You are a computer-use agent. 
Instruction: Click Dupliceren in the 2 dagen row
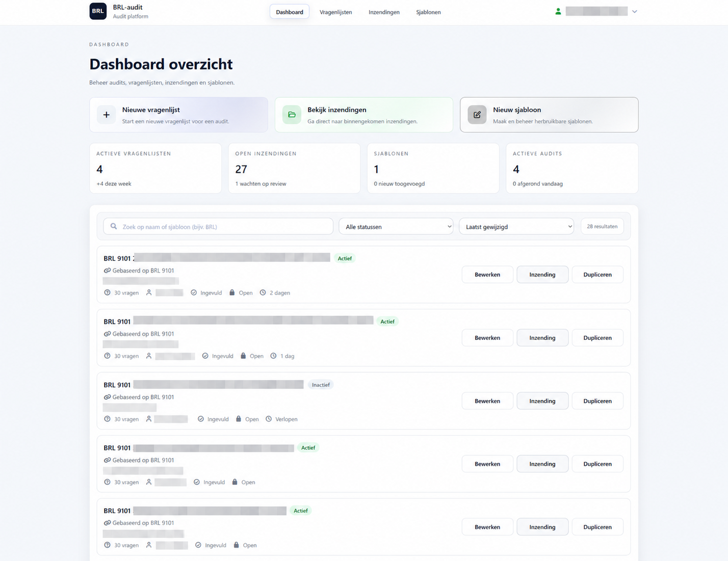[597, 274]
